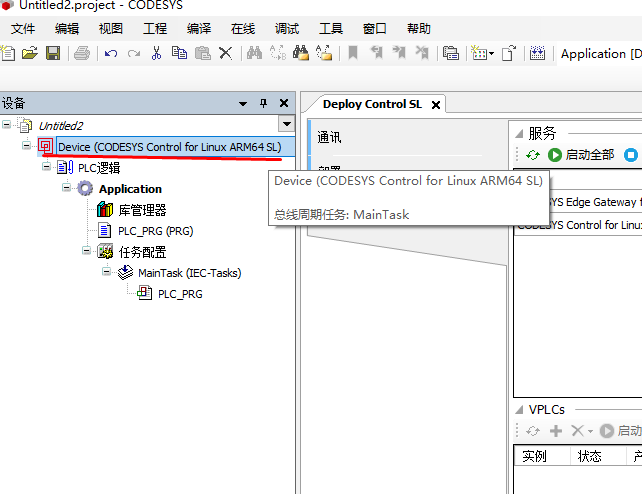Click 启动全部 to start all services
The width and height of the screenshot is (642, 494).
(580, 155)
